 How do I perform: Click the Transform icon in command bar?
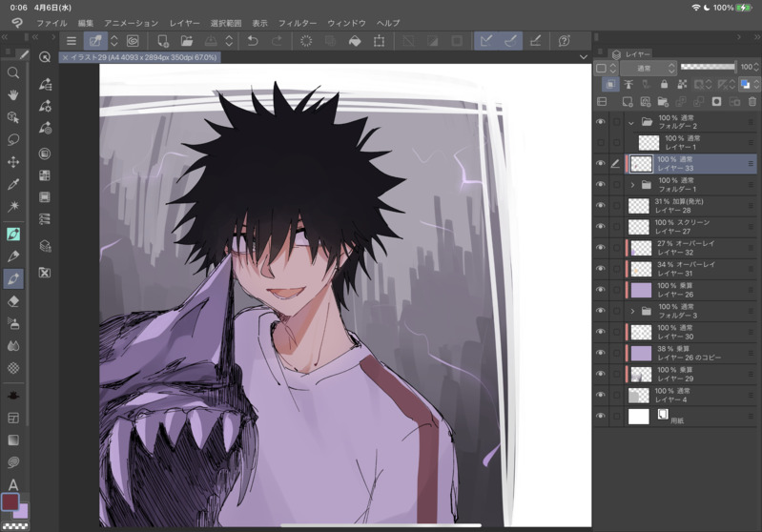(x=379, y=41)
